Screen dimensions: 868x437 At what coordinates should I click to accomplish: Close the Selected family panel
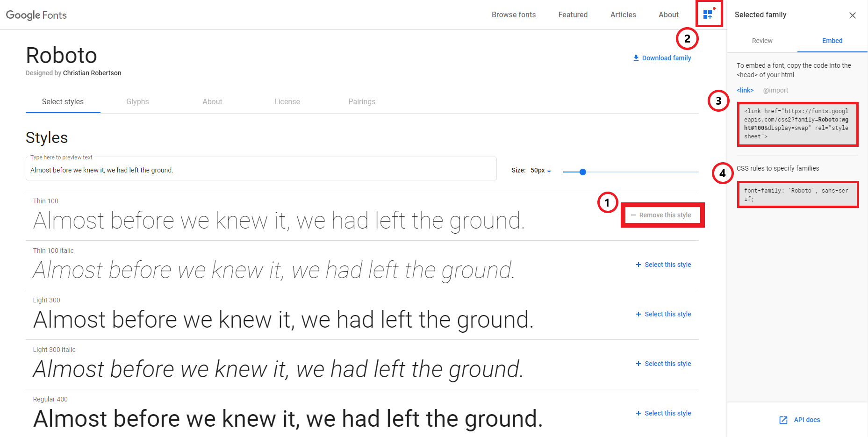click(x=853, y=15)
